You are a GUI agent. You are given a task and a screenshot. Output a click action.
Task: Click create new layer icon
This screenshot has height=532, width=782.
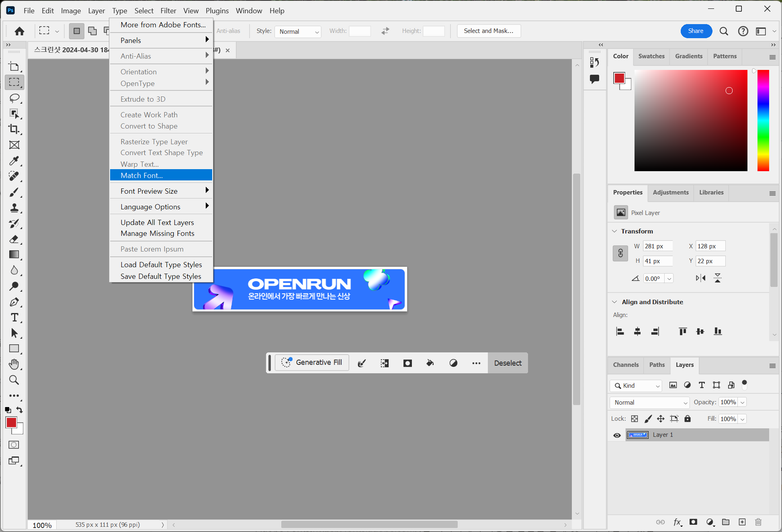pos(742,522)
